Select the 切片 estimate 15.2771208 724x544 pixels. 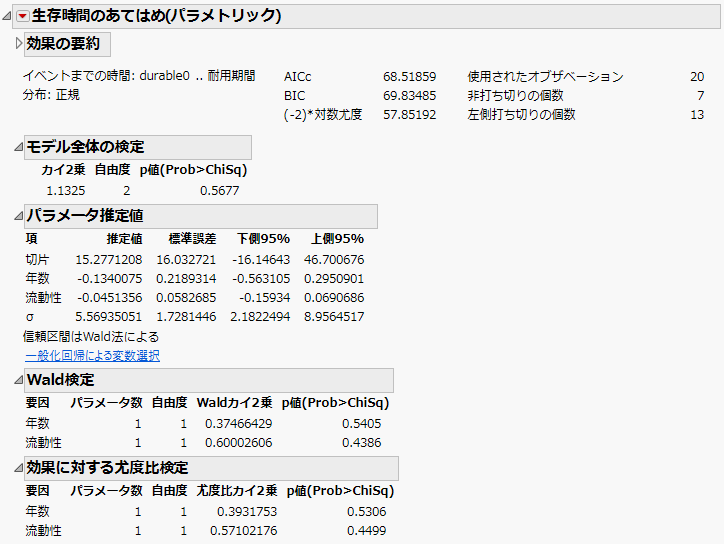tap(109, 260)
